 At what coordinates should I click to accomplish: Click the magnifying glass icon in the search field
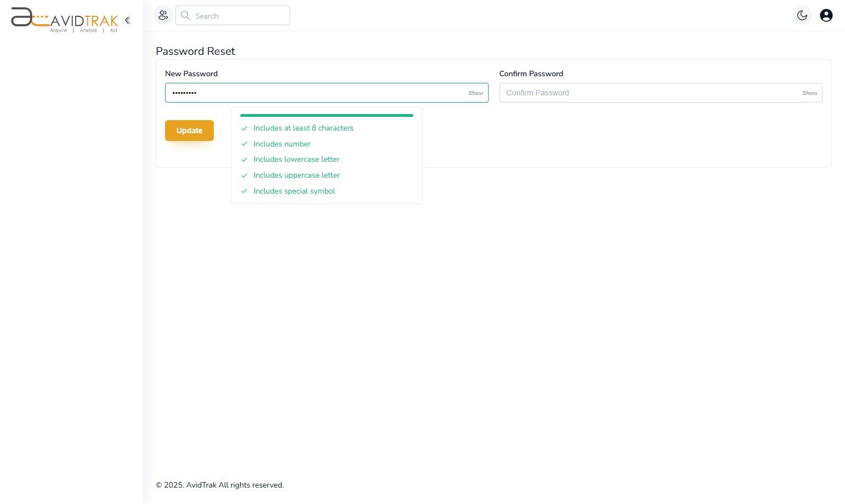[185, 15]
